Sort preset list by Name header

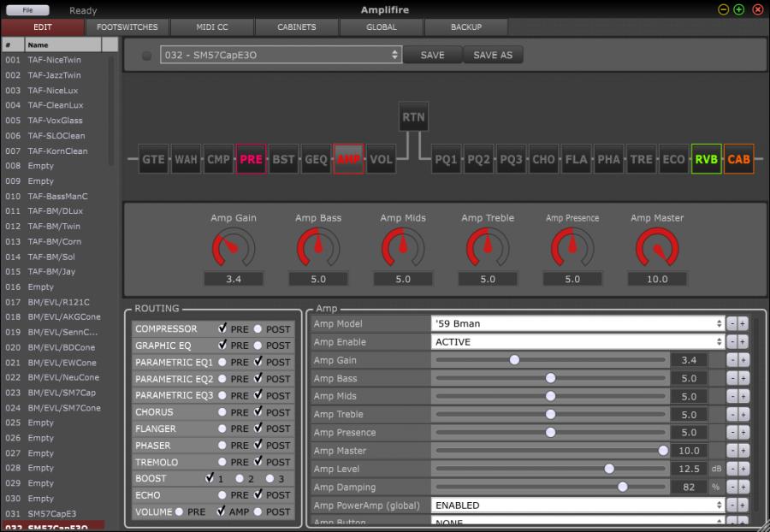62,44
